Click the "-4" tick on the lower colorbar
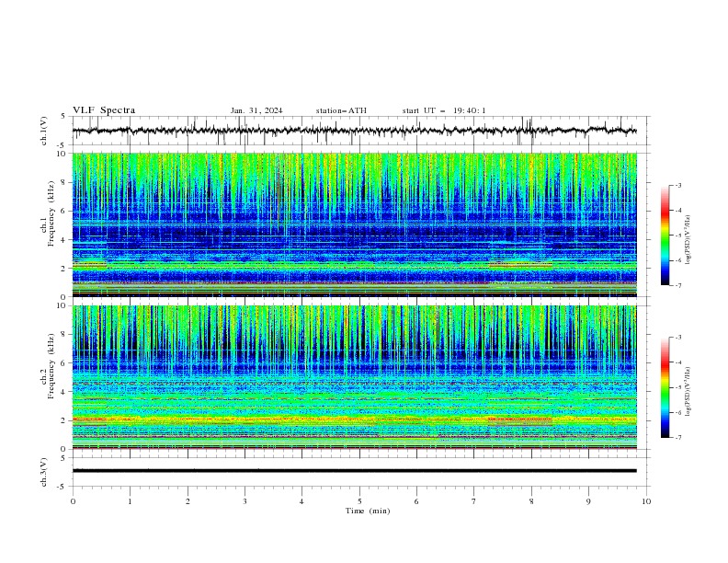This screenshot has height=563, width=728. [677, 362]
